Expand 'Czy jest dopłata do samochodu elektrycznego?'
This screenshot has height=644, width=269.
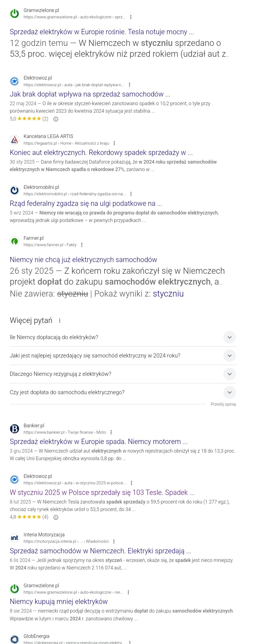[229, 393]
